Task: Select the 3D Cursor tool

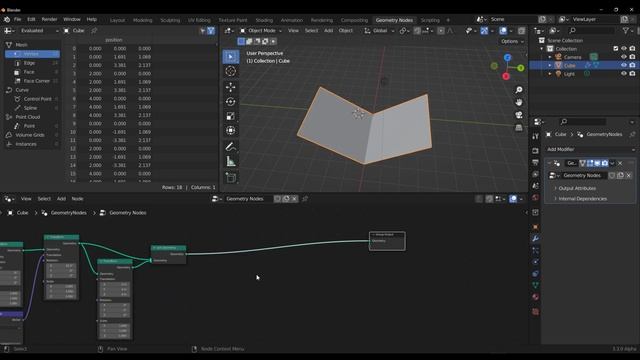Action: 231,71
